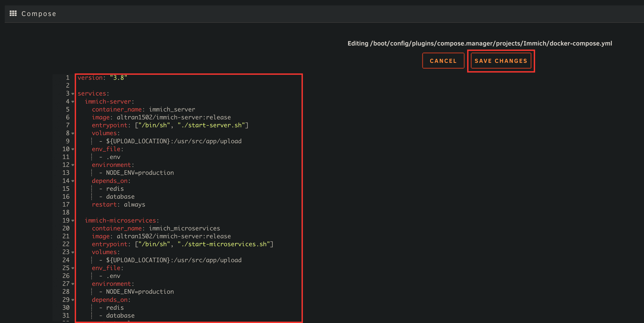Place cursor in version "3.8" text

tap(118, 78)
